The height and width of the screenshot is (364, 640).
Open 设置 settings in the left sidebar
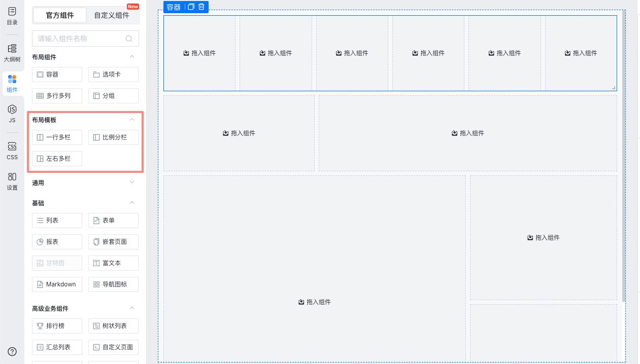point(12,181)
